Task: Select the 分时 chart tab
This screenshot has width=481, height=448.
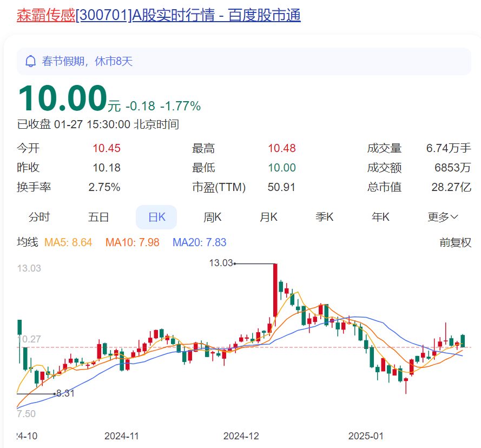Action: [x=39, y=218]
